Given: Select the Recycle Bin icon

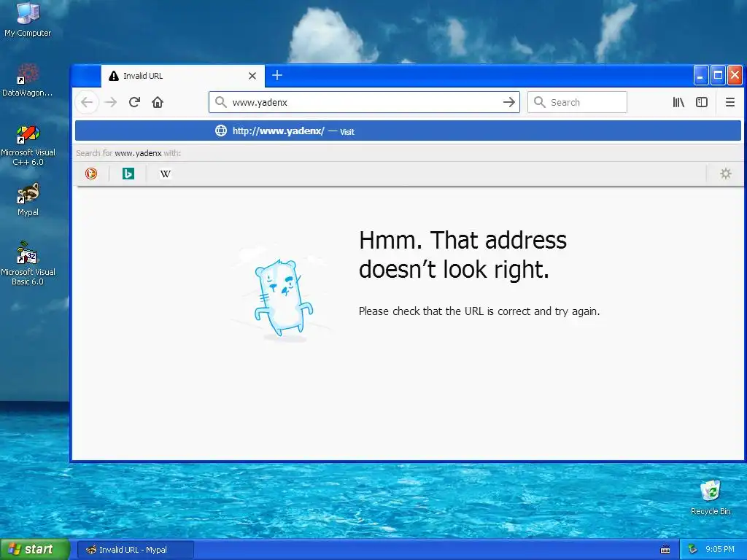Looking at the screenshot, I should pos(711,497).
